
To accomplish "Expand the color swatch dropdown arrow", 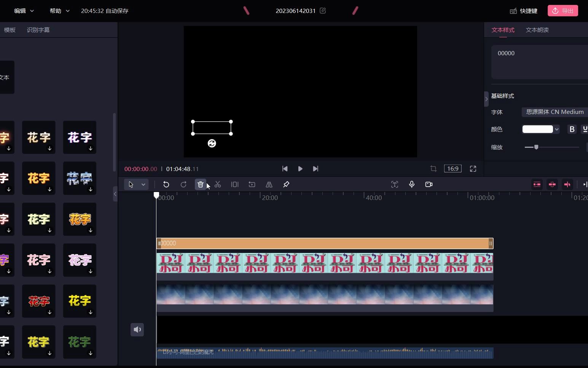I will tap(557, 129).
